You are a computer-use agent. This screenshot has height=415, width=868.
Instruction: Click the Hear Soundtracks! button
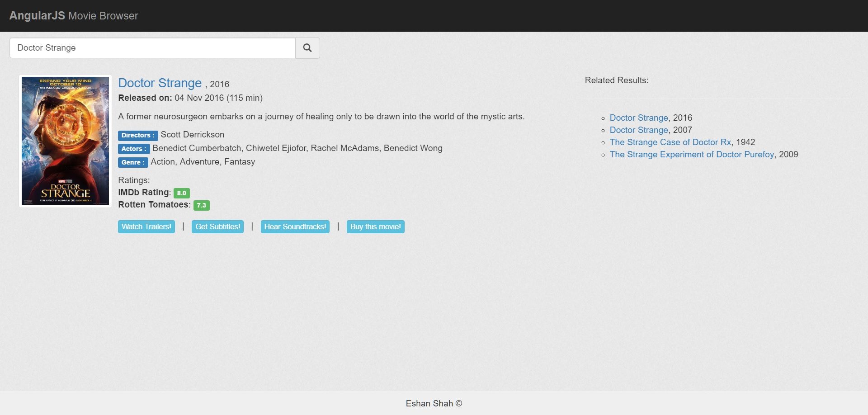(295, 227)
